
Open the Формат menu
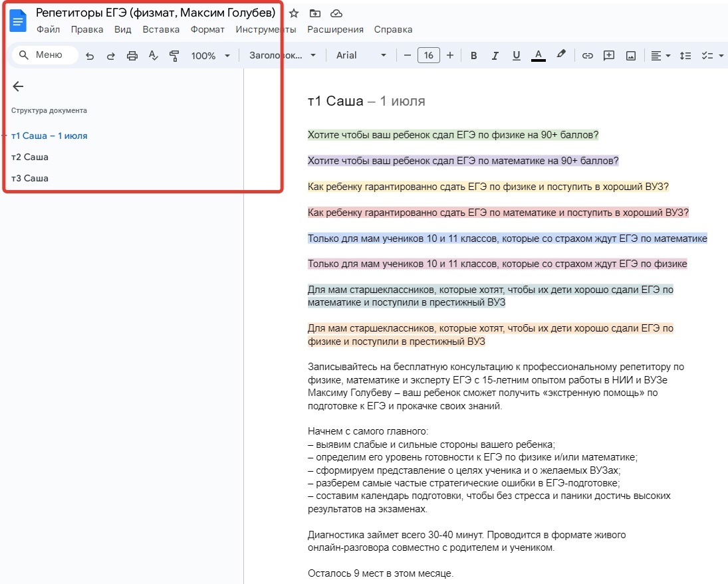tap(207, 29)
